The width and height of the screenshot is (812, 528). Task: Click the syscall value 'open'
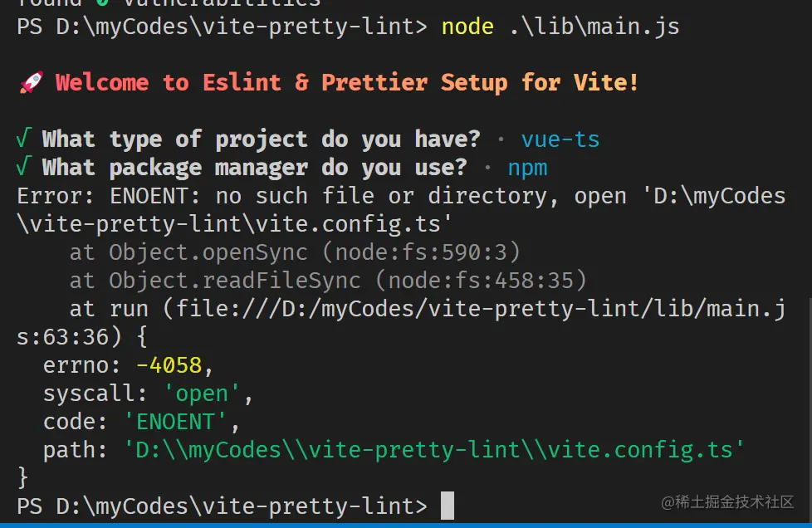[x=202, y=394]
